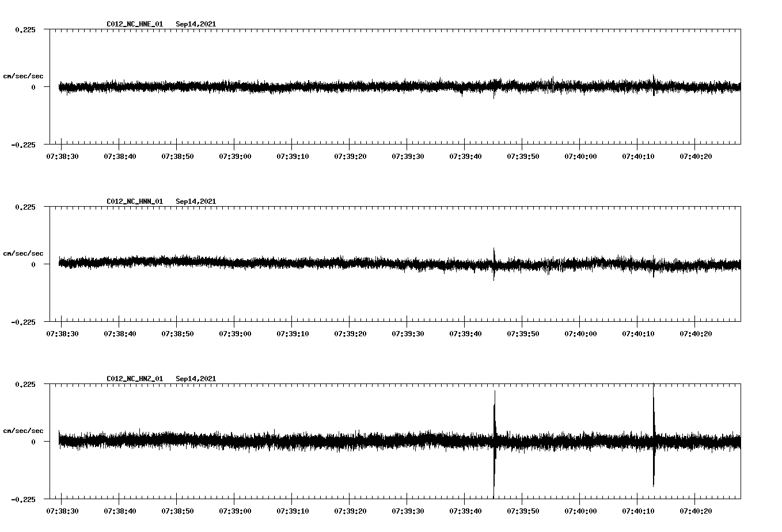Click the HNZ spike near 07:39:45

point(495,443)
